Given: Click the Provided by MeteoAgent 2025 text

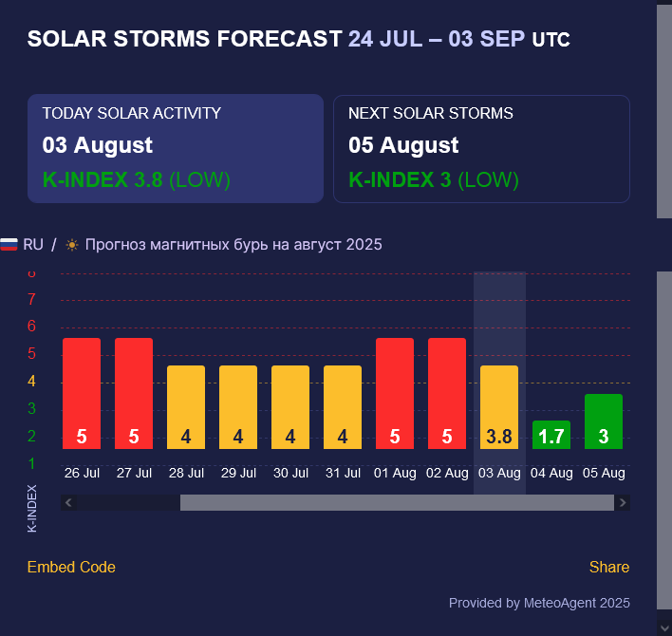Looking at the screenshot, I should click(x=539, y=603).
